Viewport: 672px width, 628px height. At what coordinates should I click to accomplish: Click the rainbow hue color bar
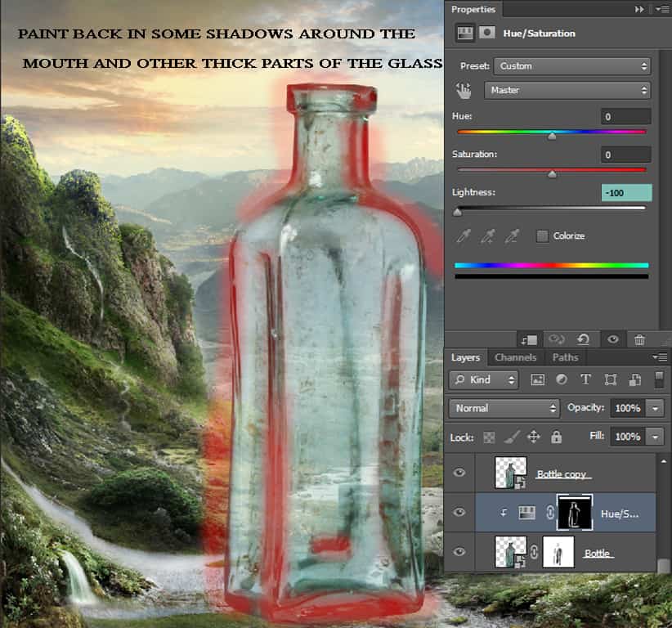point(552,266)
